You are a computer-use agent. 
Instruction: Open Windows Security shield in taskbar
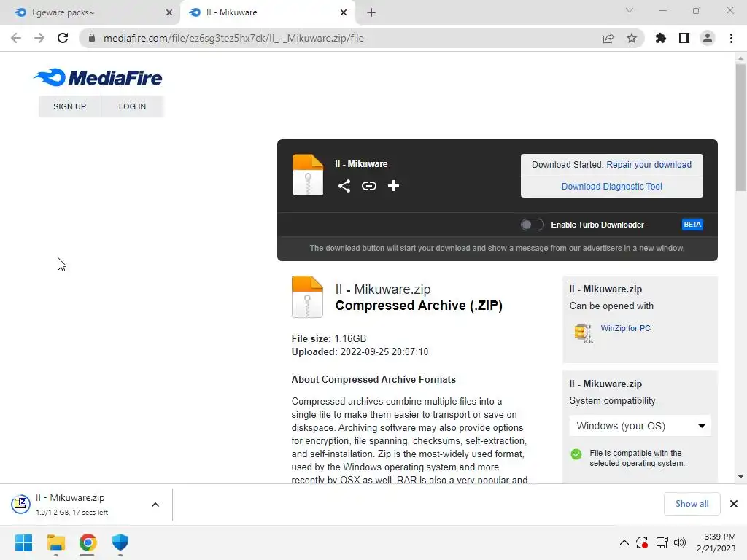120,542
